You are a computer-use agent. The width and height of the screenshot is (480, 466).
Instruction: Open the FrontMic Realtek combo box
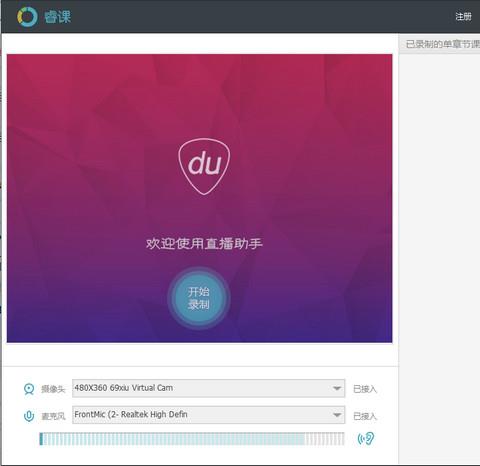209,415
